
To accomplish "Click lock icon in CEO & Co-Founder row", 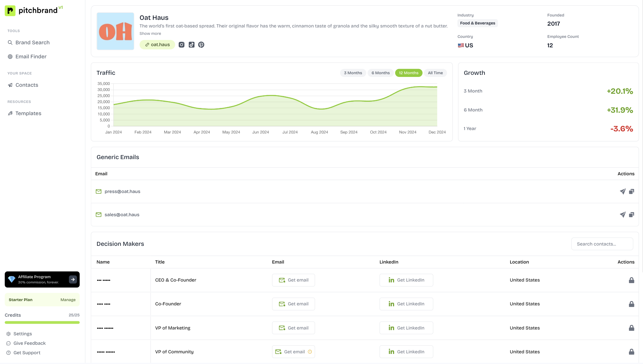I will point(631,280).
